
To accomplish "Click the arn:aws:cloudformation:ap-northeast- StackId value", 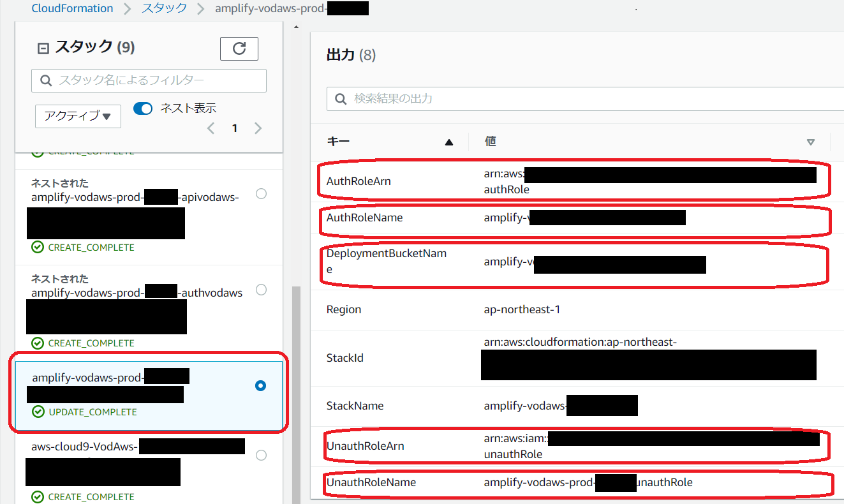I will pos(580,342).
